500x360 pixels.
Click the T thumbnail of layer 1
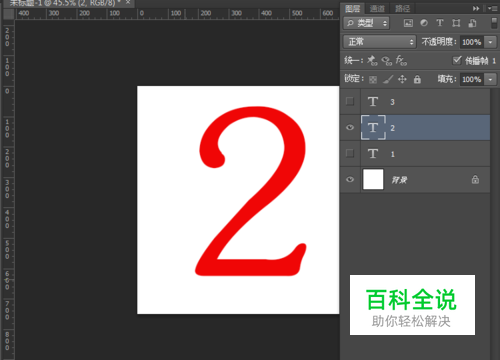pos(373,154)
